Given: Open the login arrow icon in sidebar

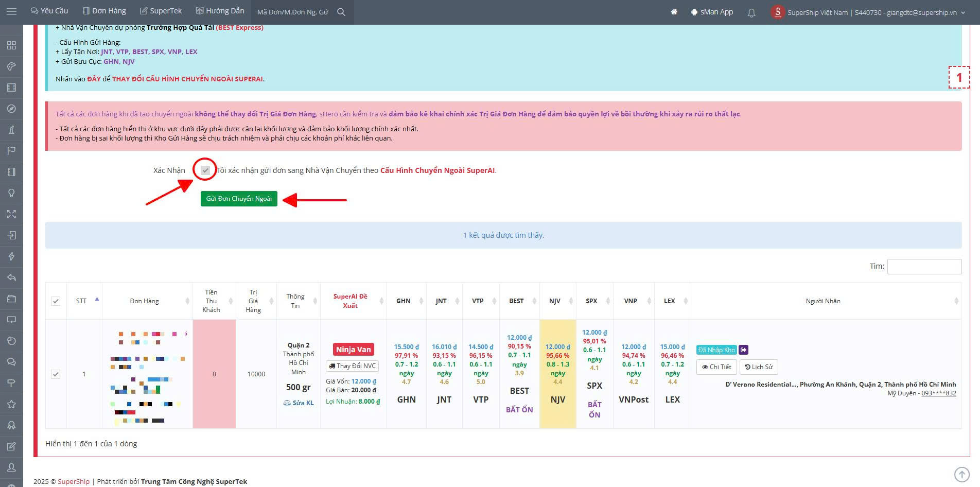Looking at the screenshot, I should 11,235.
